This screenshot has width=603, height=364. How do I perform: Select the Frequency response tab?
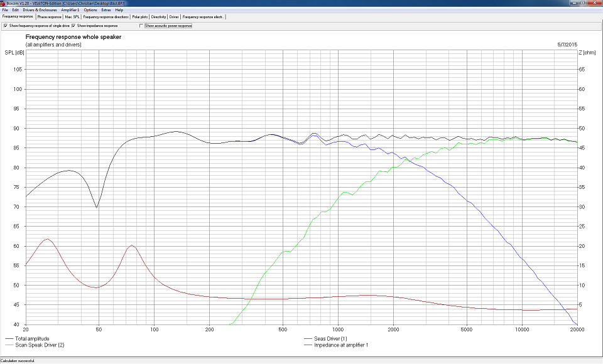(x=18, y=16)
